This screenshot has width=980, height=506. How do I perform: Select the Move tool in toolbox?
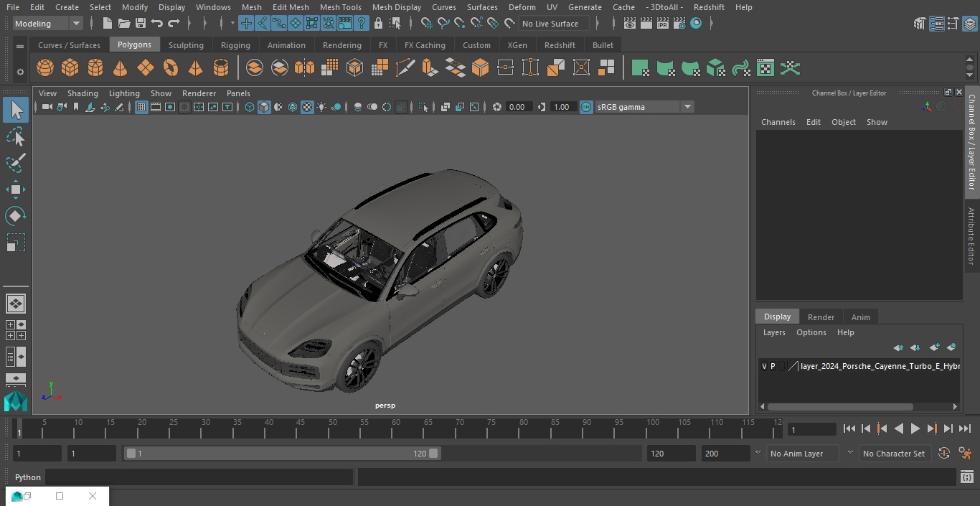click(15, 189)
